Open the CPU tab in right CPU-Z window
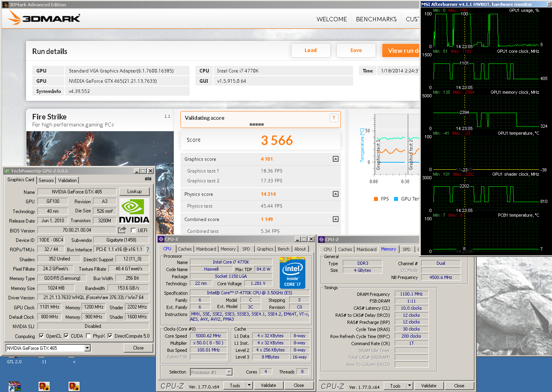552x392 pixels. point(327,249)
